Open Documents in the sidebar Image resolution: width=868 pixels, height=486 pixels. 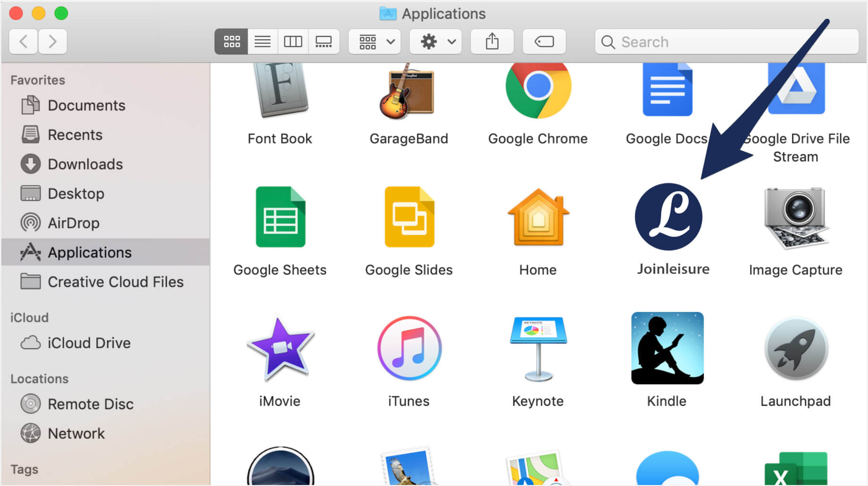(106, 105)
